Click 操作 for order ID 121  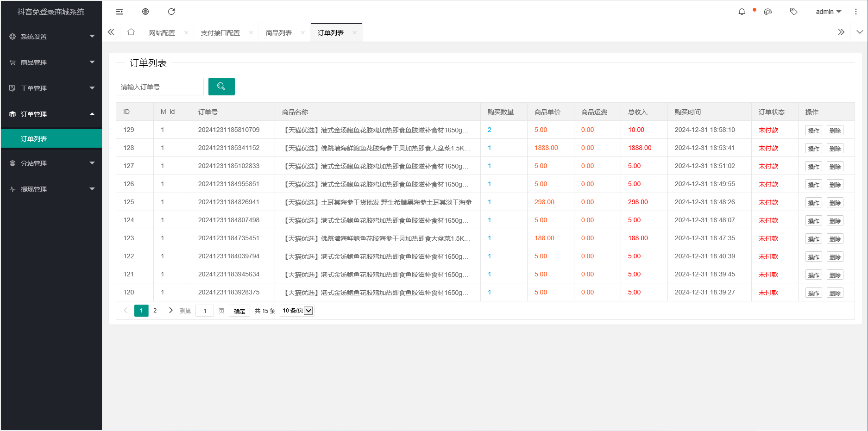tap(814, 275)
